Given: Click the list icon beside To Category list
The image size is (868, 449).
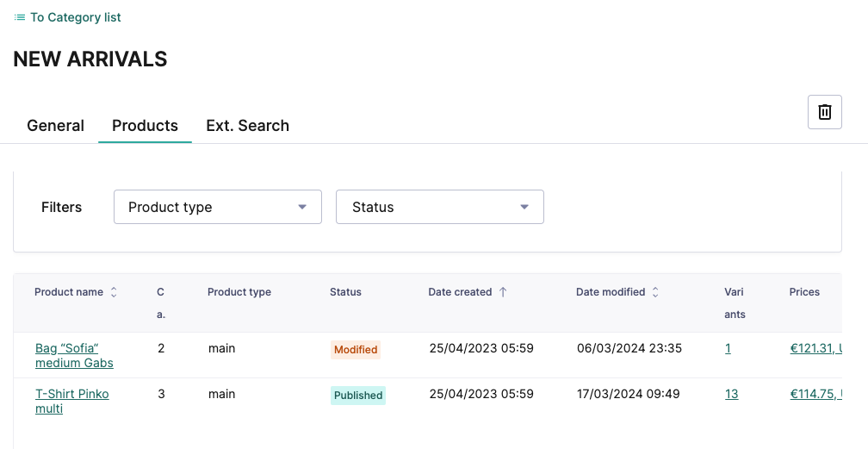Looking at the screenshot, I should (20, 17).
